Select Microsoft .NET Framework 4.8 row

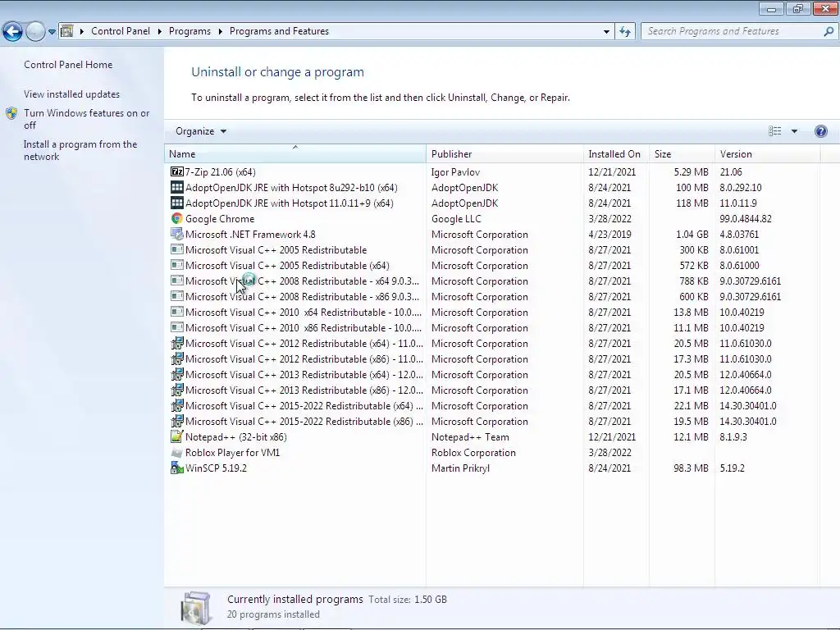coord(493,234)
